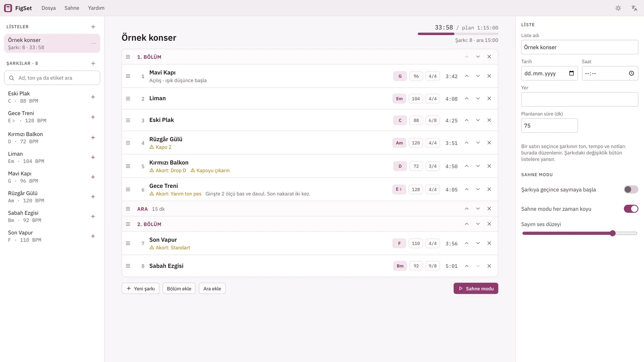Screen dimensions: 644x362
Task: Click the Ara ekle button
Action: pyautogui.click(x=212, y=288)
